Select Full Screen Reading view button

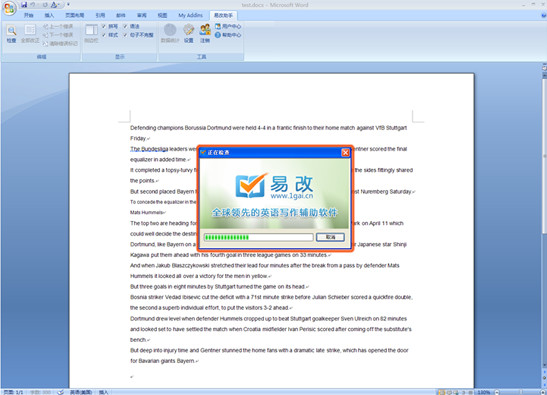pos(449,392)
